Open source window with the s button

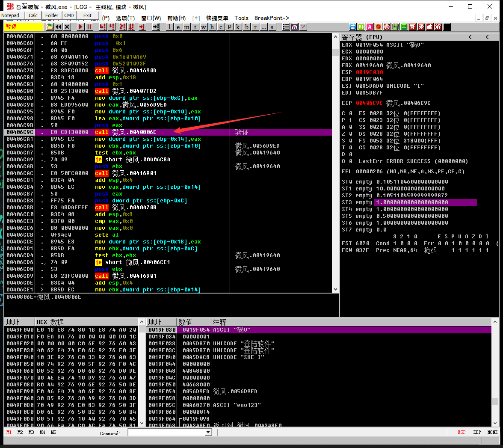(272, 27)
